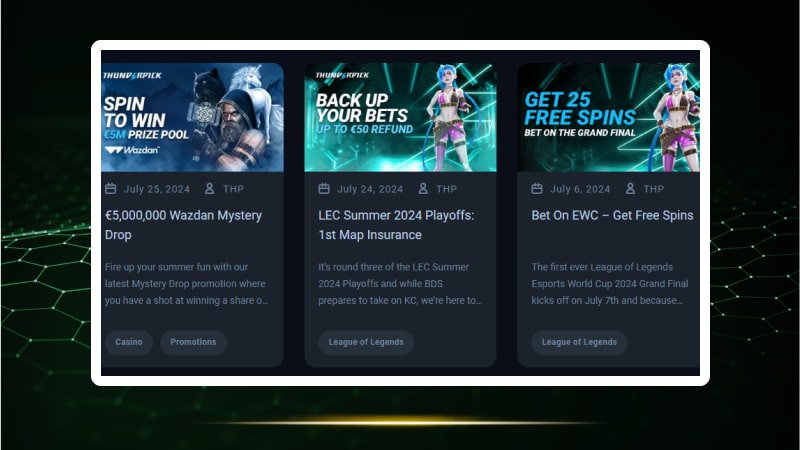Screen dimensions: 800x450
Task: Click the calendar icon beside July 24, 2024
Action: [x=324, y=189]
